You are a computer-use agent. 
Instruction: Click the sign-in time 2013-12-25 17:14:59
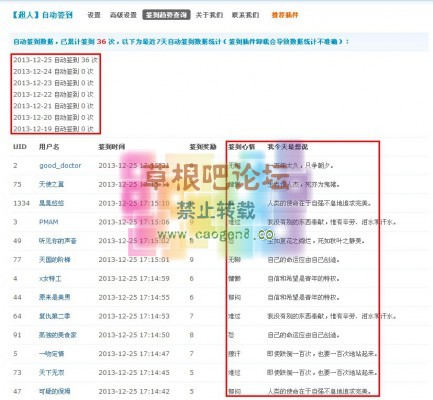134,278
